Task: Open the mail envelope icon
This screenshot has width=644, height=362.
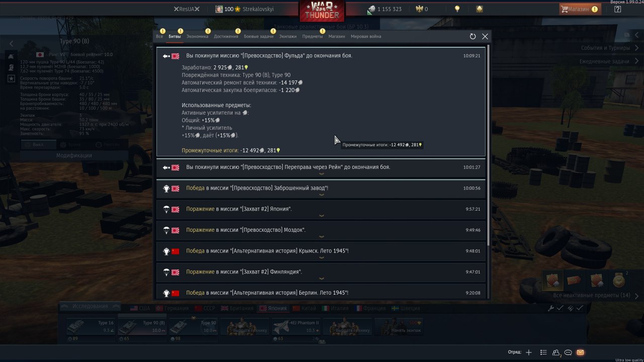Action: (x=580, y=352)
